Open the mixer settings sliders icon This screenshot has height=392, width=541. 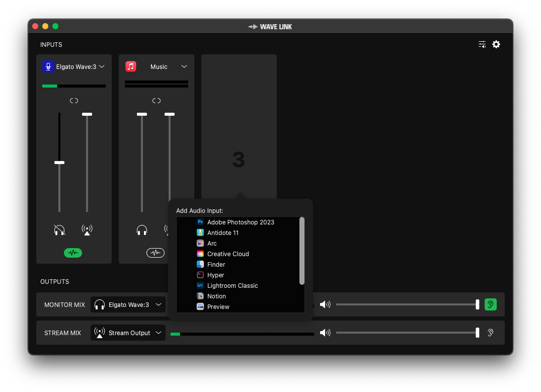click(x=482, y=44)
